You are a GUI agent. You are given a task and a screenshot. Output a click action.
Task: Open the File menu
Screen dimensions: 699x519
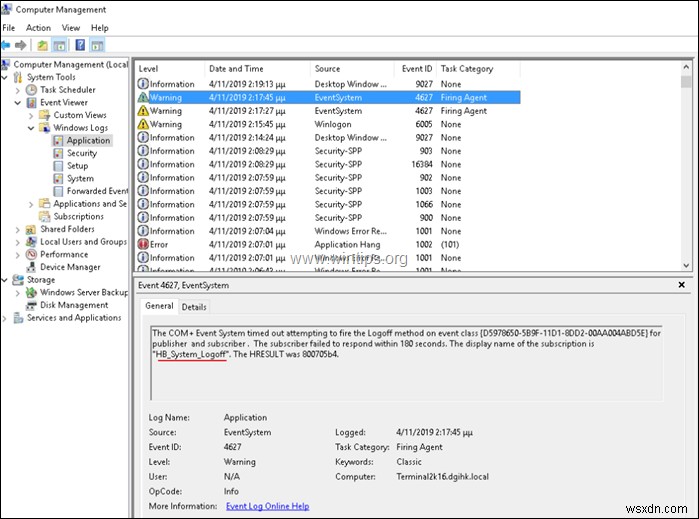[x=8, y=28]
